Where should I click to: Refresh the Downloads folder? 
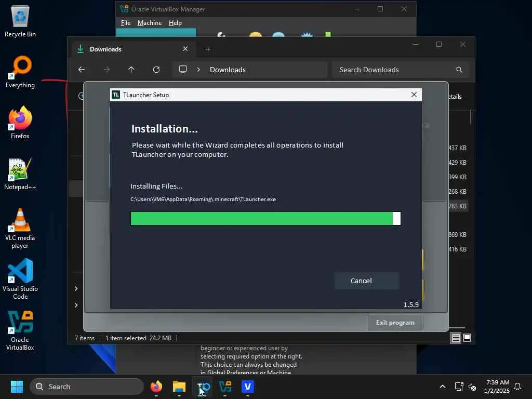[x=156, y=70]
